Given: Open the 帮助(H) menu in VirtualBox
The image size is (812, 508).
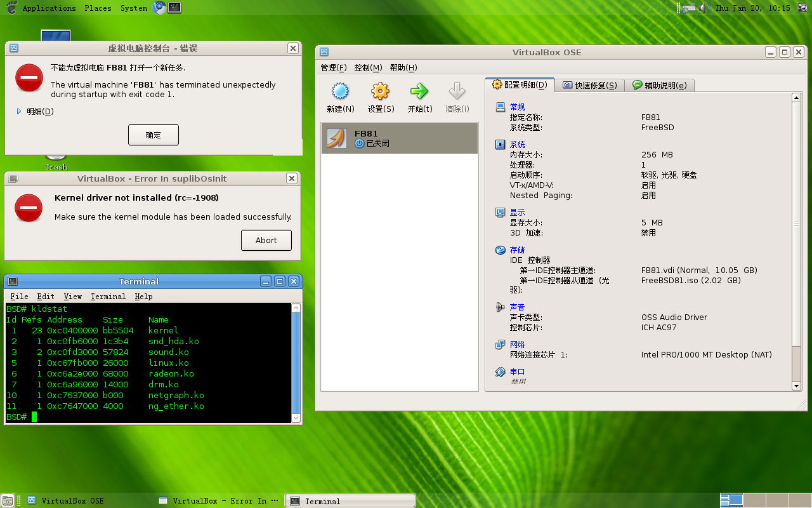Looking at the screenshot, I should [x=403, y=68].
